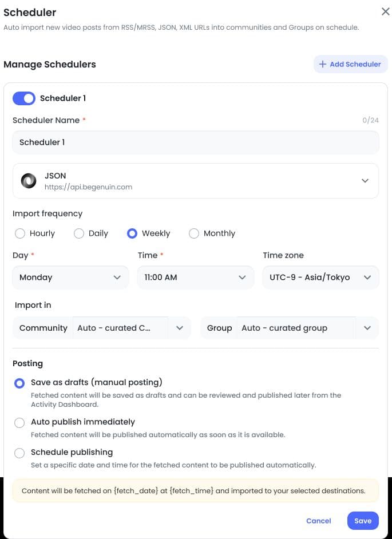Click the Manage Schedulers heading
The width and height of the screenshot is (392, 539).
point(50,64)
